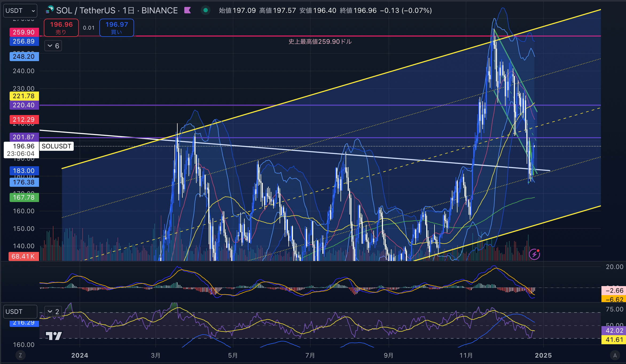Click the 248.20 price axis label
626x364 pixels.
(x=24, y=57)
